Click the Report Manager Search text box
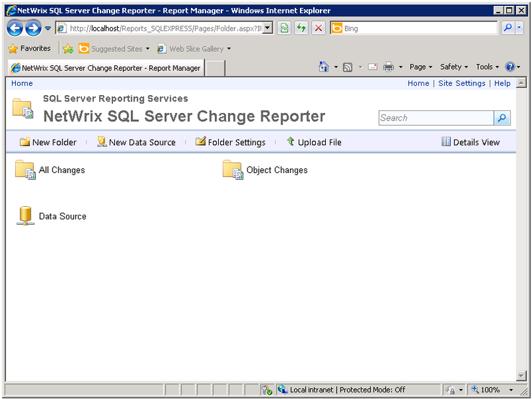 [x=436, y=118]
